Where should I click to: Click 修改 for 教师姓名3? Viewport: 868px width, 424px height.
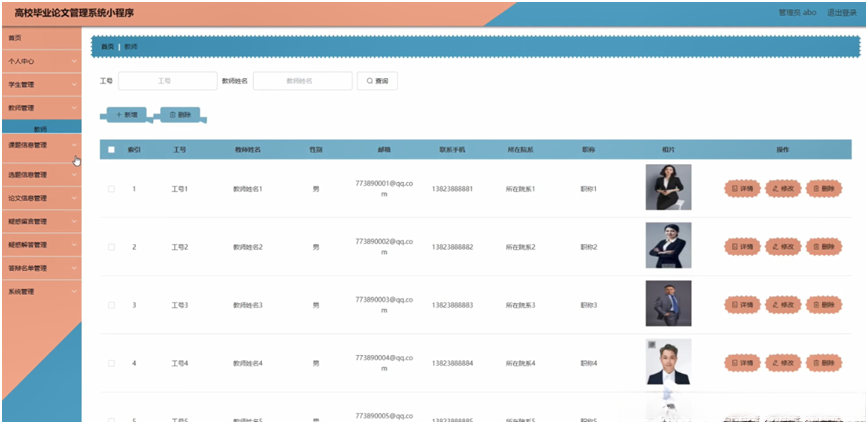click(783, 305)
